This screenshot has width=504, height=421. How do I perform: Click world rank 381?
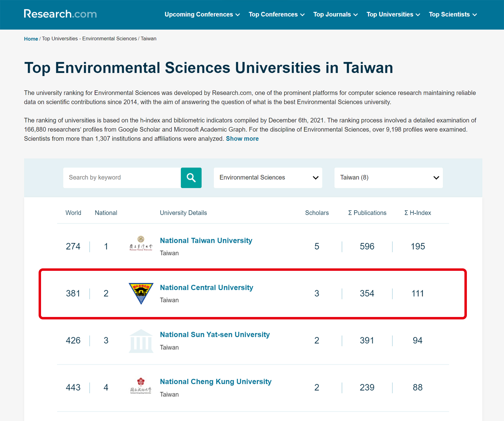[x=73, y=293]
